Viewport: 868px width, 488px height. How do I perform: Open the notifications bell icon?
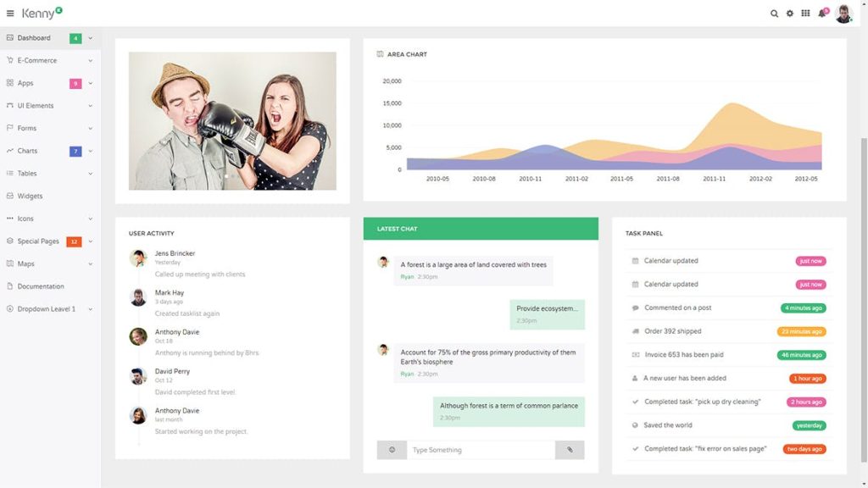point(824,14)
